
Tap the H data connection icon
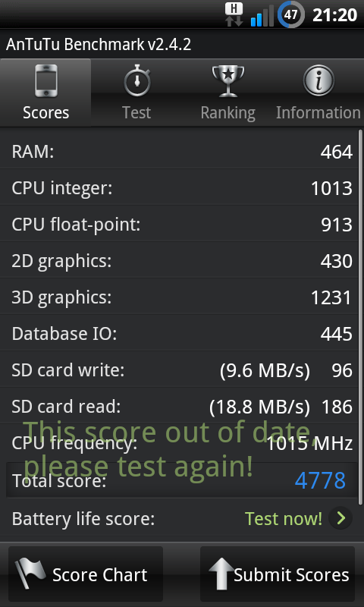point(234,14)
